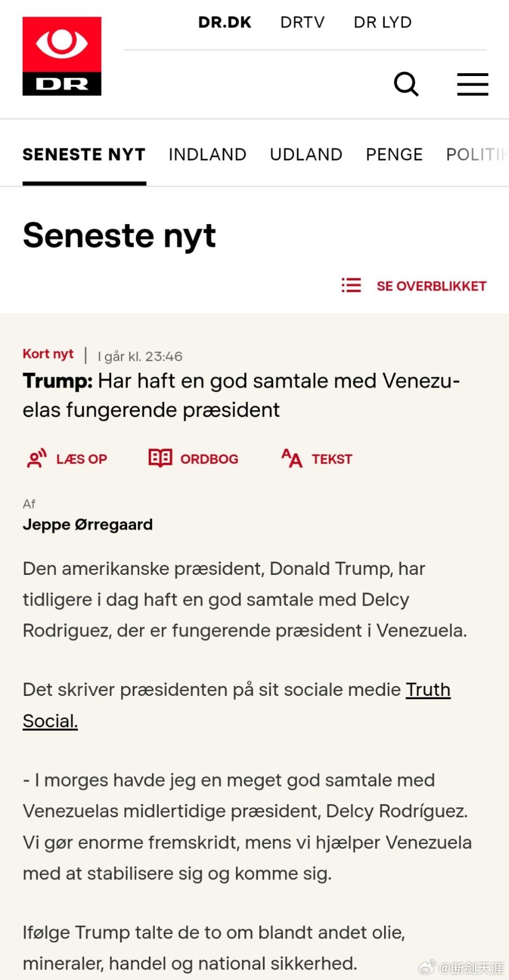Click the red DR logo
509x980 pixels.
click(62, 56)
